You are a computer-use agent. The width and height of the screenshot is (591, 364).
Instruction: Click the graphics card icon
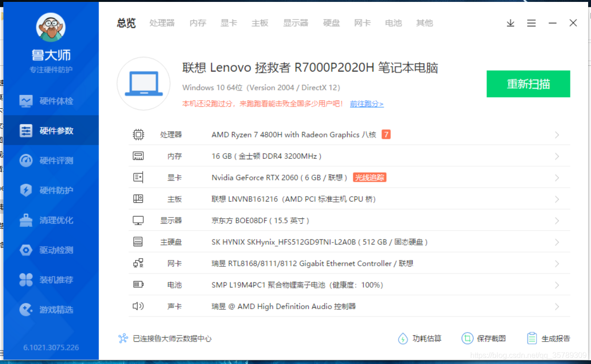[138, 177]
